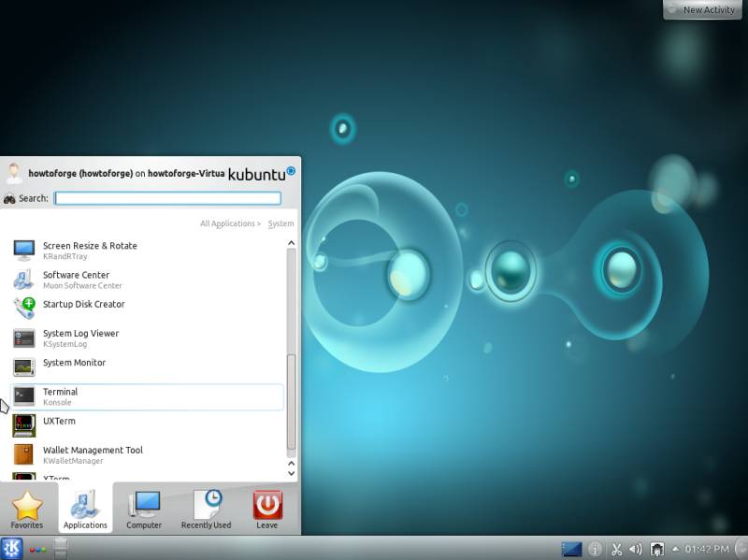Click scrollbar up arrow above the bottom down arrow

click(291, 463)
